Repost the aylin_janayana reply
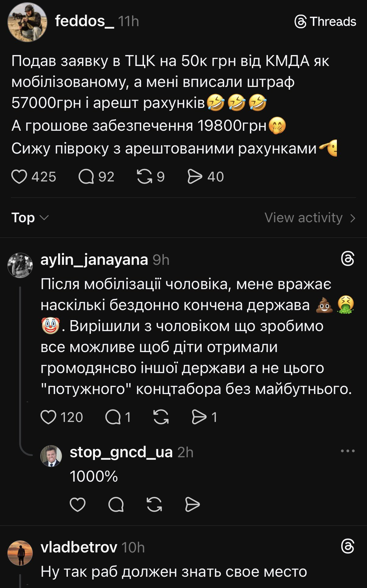This screenshot has height=588, width=367. pos(161,417)
